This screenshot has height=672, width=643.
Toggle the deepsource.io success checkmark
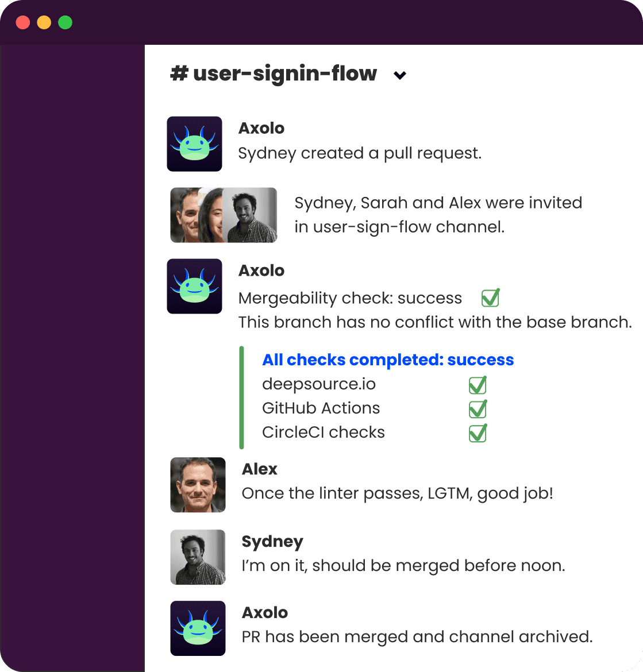478,385
